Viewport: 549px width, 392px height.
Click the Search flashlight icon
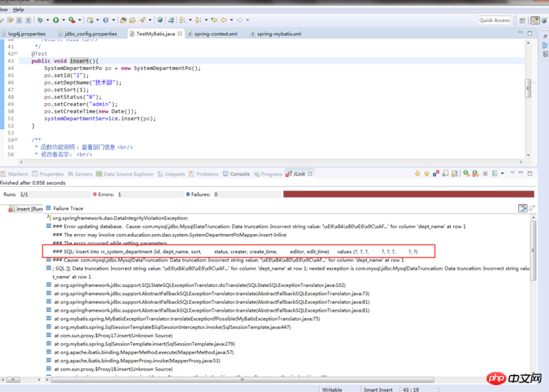(x=142, y=20)
